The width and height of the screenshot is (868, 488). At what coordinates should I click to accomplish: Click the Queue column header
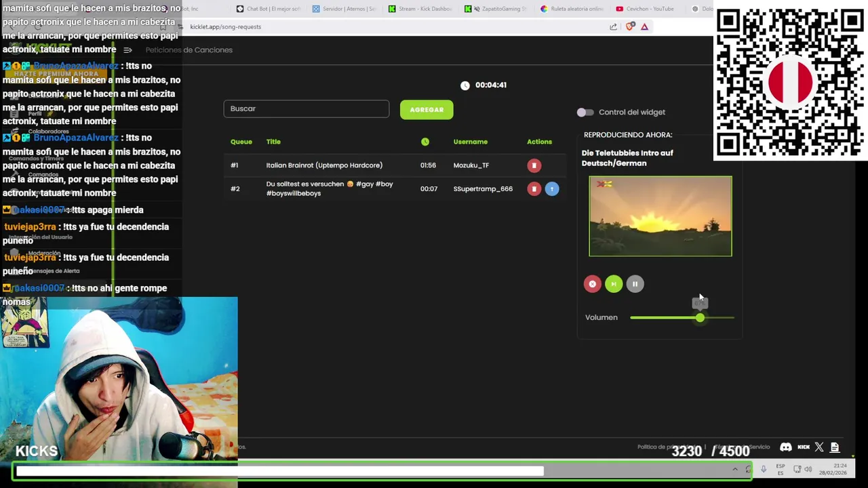pos(241,142)
